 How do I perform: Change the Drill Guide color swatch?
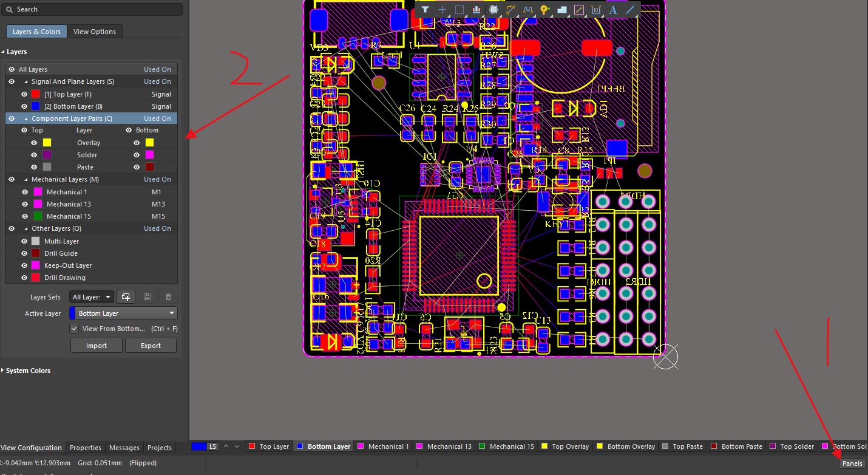click(36, 253)
